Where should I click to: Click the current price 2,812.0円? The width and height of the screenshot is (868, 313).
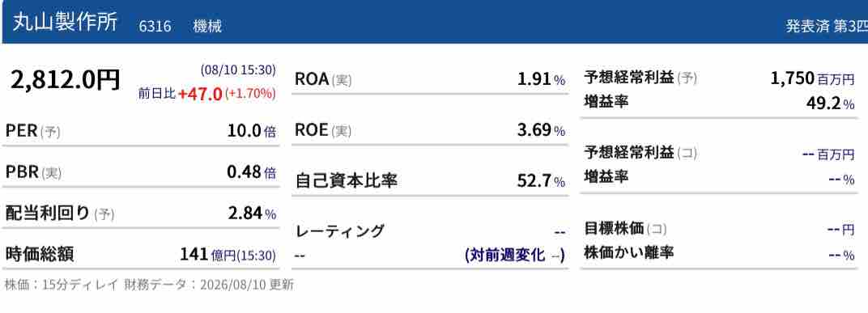point(65,80)
